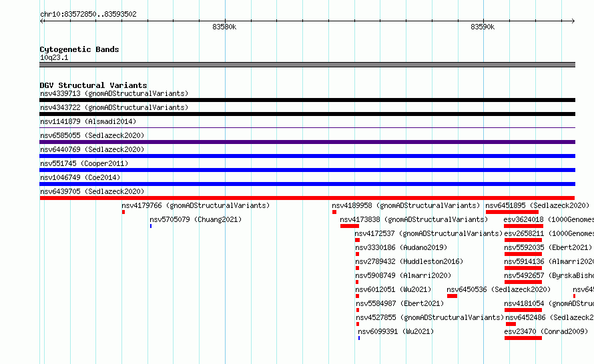594x364 pixels.
Task: Click the red bar beneath esv23470
Action: pyautogui.click(x=523, y=338)
